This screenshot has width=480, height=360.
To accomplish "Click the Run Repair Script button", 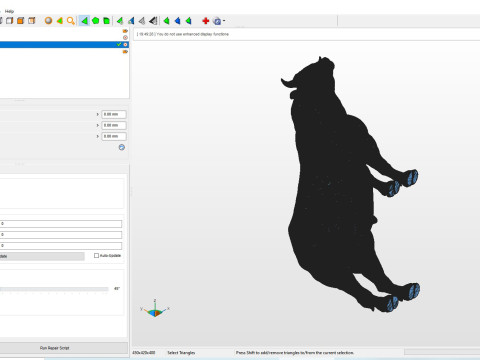I will (64, 348).
